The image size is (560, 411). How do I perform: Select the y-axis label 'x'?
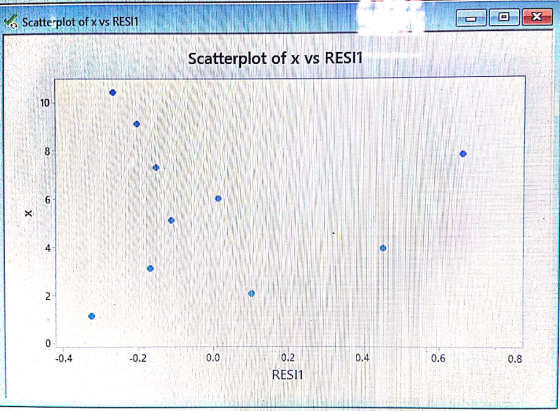[x=29, y=213]
